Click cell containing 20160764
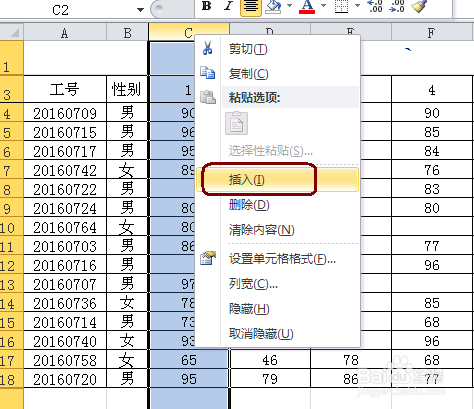The image size is (474, 409). tap(65, 227)
